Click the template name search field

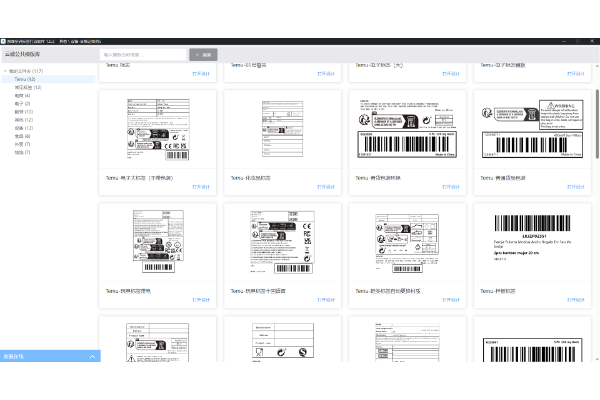point(143,55)
